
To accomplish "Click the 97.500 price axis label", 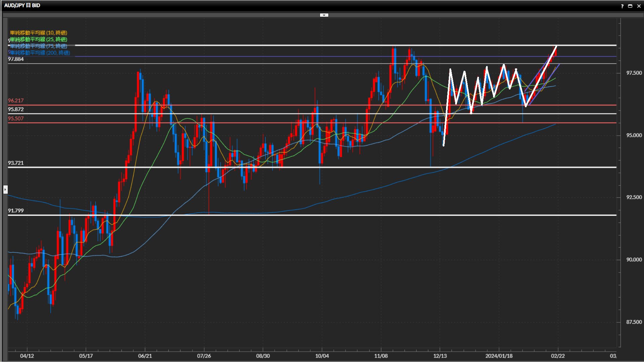I will pos(634,73).
